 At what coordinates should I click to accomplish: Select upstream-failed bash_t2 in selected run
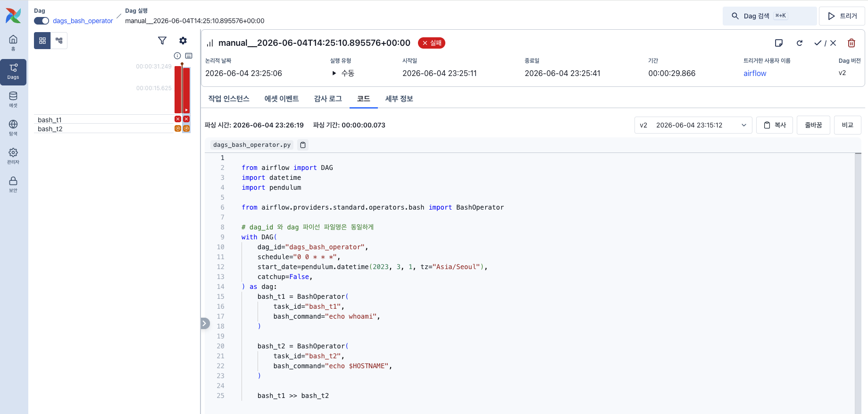tap(186, 128)
